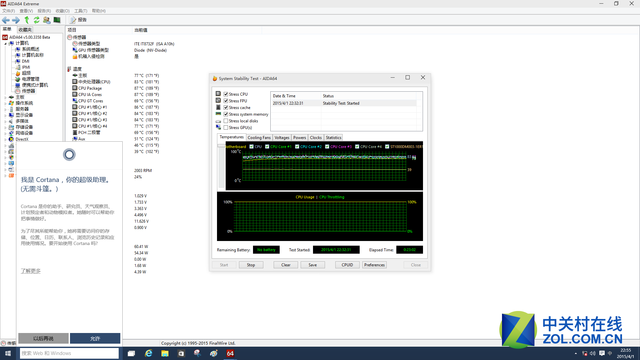Click the Cortana circle icon
This screenshot has height=360, width=640.
click(x=69, y=155)
